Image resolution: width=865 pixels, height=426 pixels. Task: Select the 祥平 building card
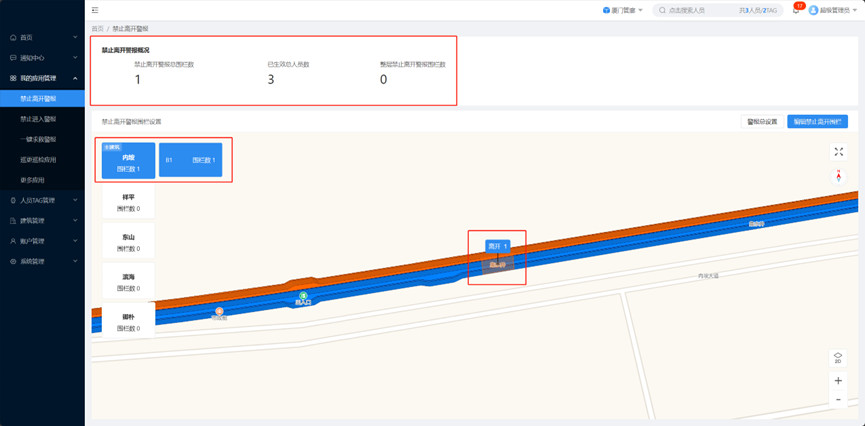(128, 203)
